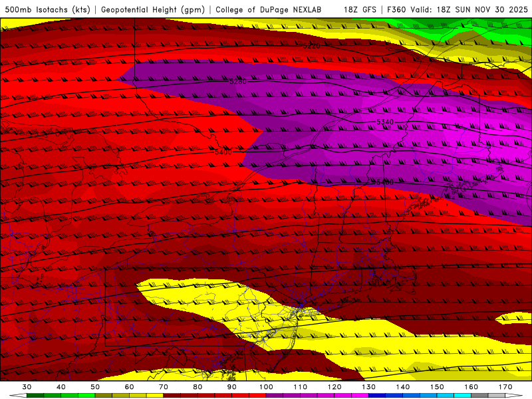Click the 'Geopotential Height (gpm)' header text
532x399 pixels.
point(153,9)
